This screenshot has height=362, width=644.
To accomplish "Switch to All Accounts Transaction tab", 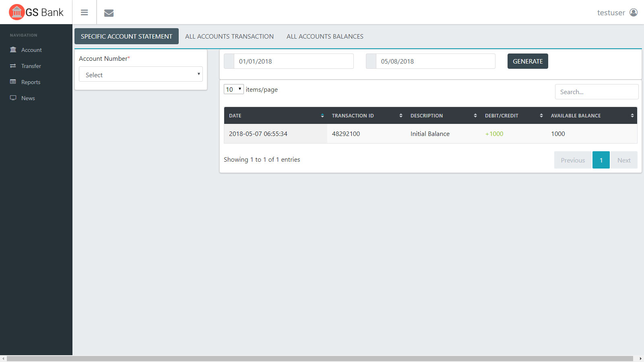I will (x=229, y=37).
